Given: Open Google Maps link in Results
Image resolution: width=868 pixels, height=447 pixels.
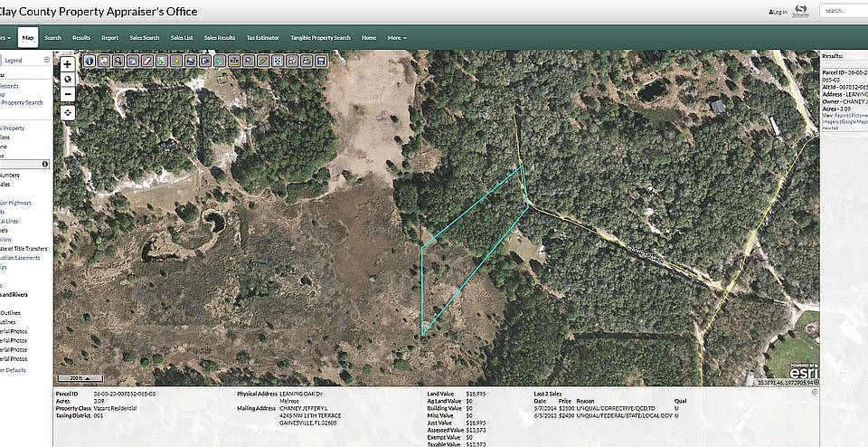Looking at the screenshot, I should 854,121.
